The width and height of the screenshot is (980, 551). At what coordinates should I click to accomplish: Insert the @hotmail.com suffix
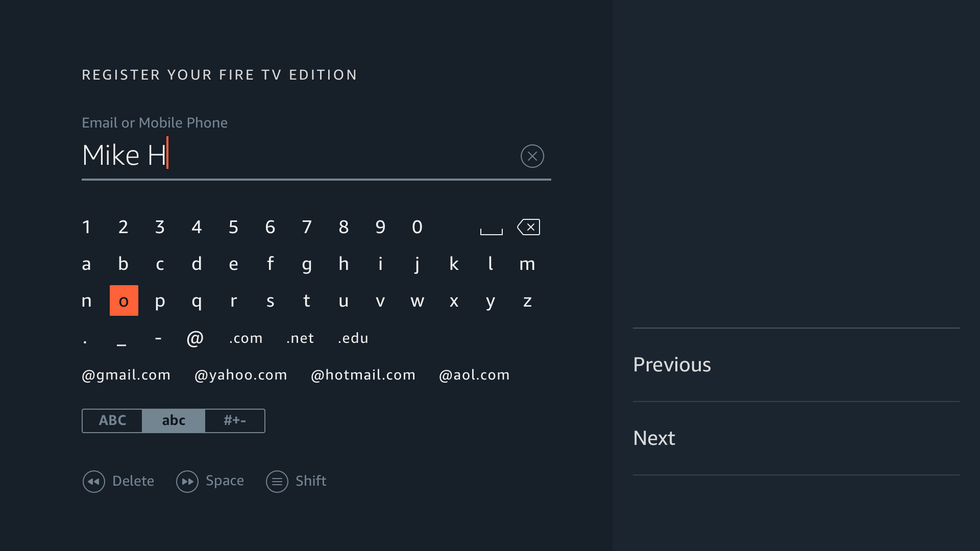tap(363, 375)
